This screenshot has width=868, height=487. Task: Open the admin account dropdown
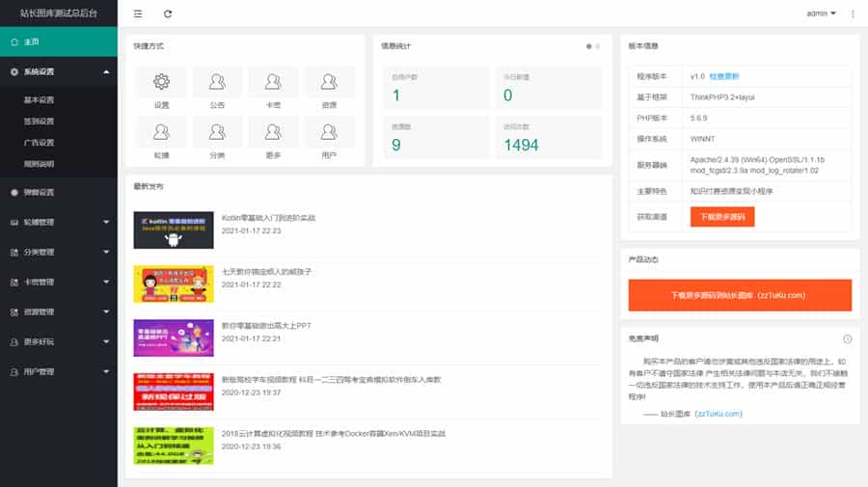[x=821, y=14]
